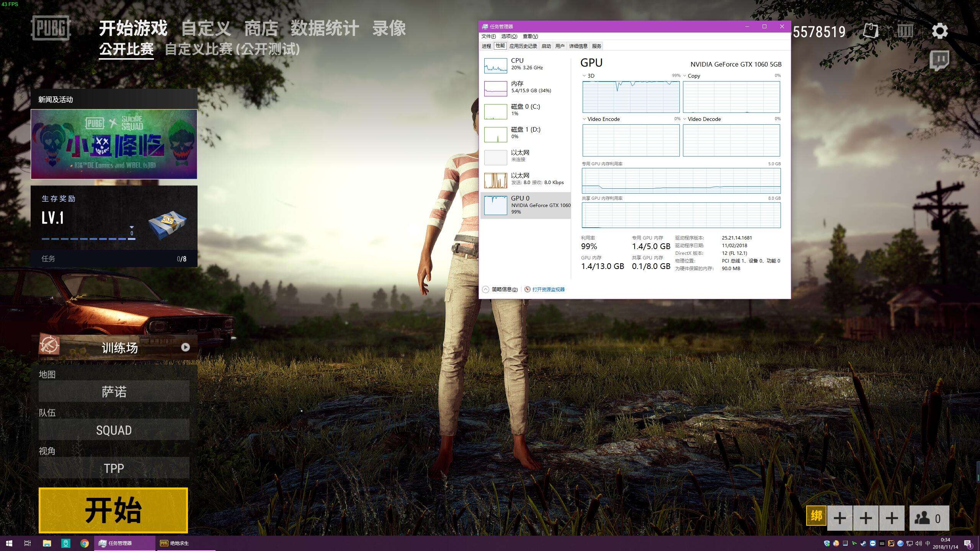This screenshot has width=980, height=551.
Task: Open the 商店 store tab
Action: 261,28
